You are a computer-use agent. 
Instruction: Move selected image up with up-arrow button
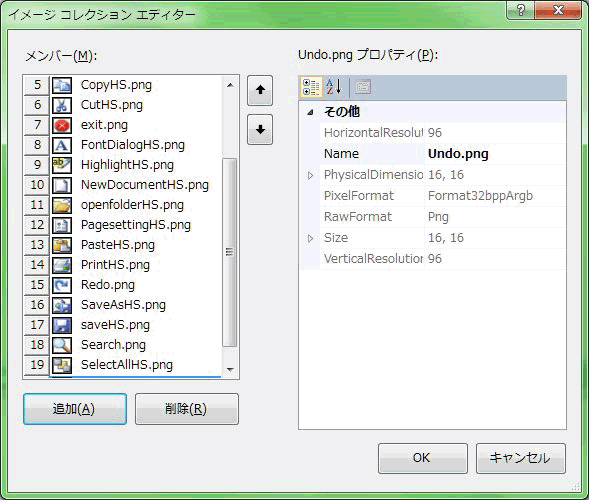[x=260, y=90]
